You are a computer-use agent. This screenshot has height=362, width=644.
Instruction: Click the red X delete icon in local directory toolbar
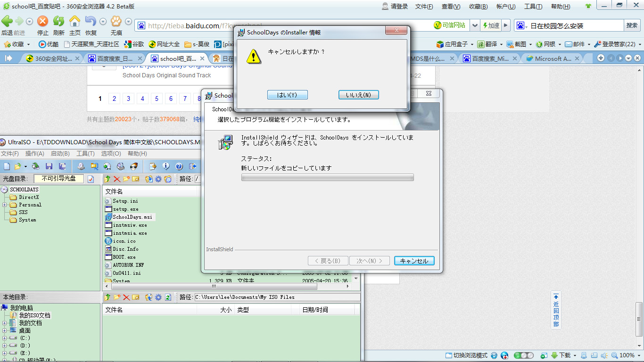point(126,297)
